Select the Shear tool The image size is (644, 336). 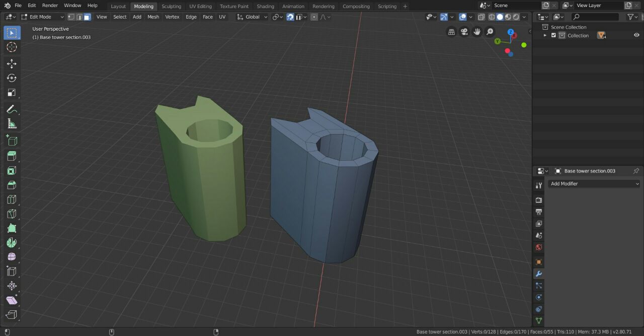[x=12, y=301]
